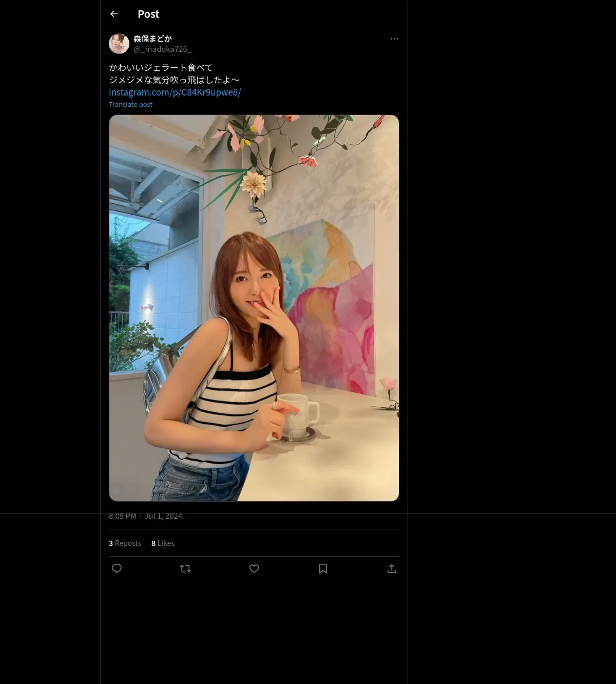Click the Post header title
The width and height of the screenshot is (616, 684).
pos(148,14)
